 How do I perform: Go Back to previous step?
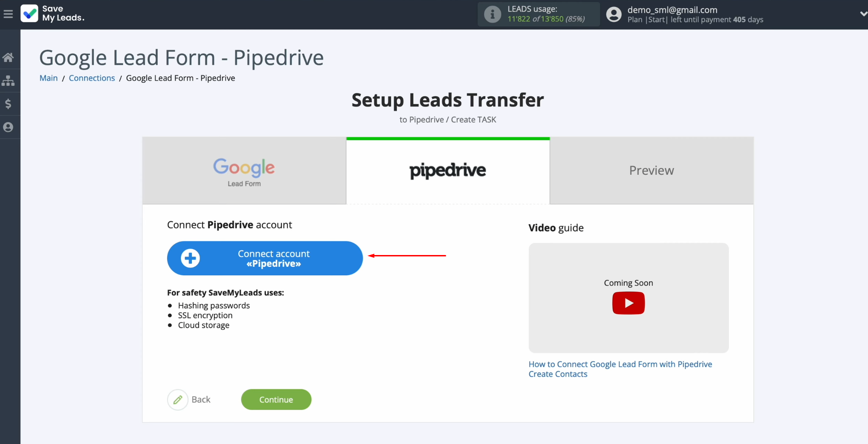[201, 400]
